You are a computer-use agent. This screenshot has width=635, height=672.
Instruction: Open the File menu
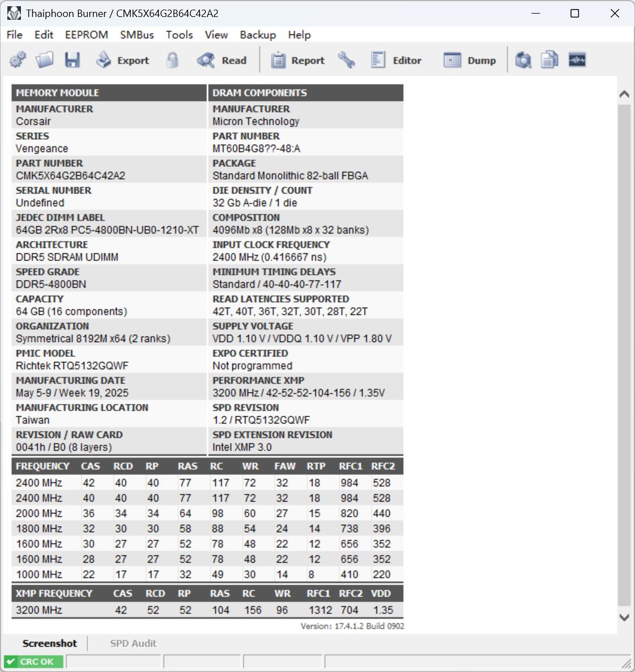(x=15, y=35)
